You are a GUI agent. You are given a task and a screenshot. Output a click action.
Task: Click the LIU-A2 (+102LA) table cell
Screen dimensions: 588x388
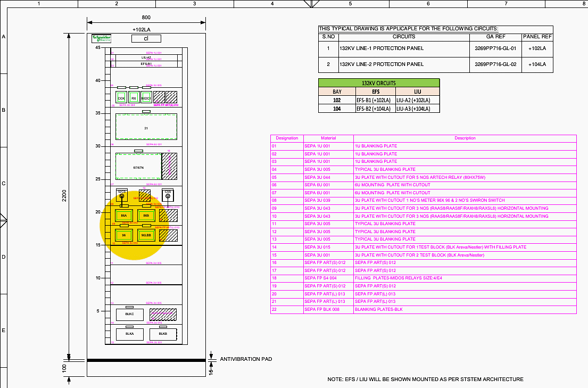pos(417,100)
